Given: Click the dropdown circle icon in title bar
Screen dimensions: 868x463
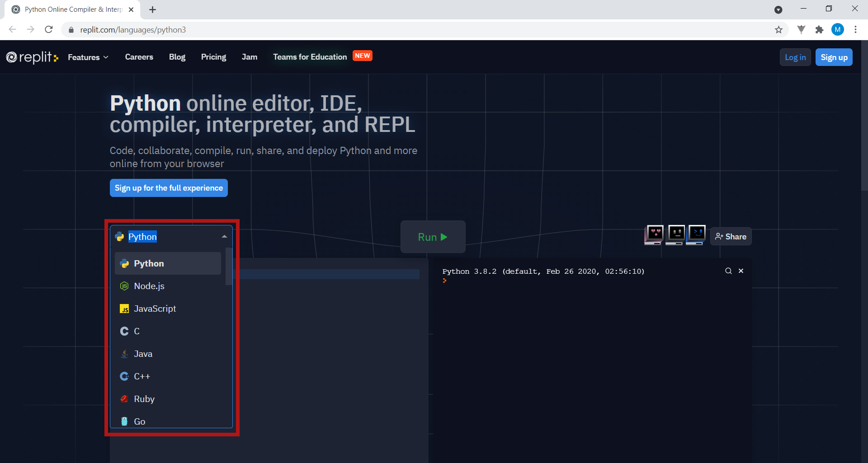Looking at the screenshot, I should 778,9.
